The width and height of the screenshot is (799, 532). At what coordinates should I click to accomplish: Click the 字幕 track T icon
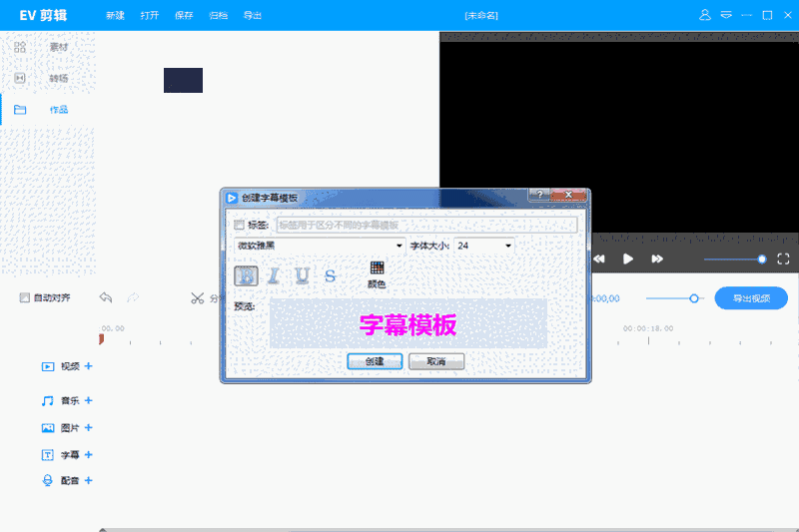(47, 454)
